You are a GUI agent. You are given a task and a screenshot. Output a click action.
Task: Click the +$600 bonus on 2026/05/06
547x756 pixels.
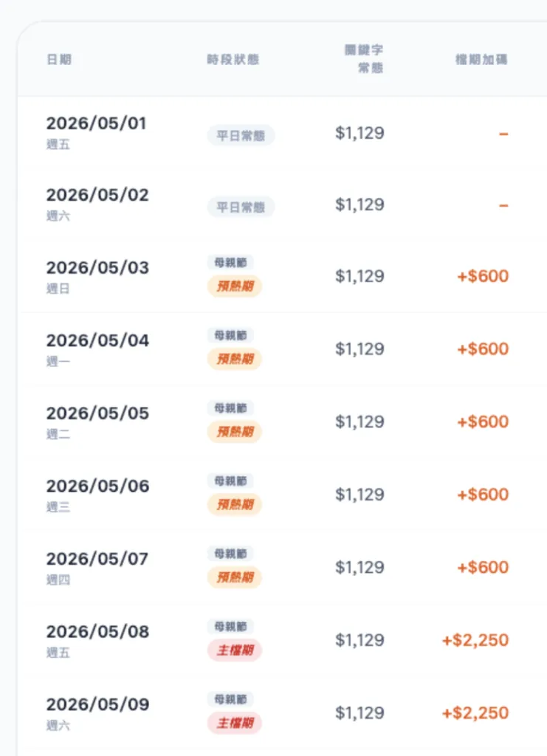(x=483, y=495)
